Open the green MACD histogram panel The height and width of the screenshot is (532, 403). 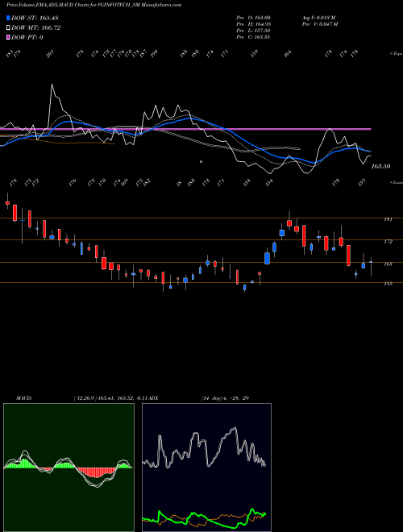69,468
